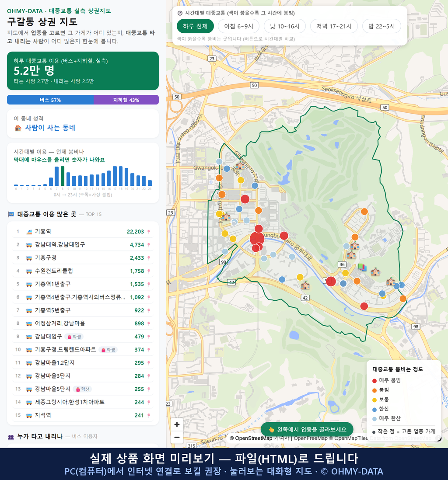
Task: Click the pin icon on 어정삼거리.강남마을 row
Action: tap(149, 323)
